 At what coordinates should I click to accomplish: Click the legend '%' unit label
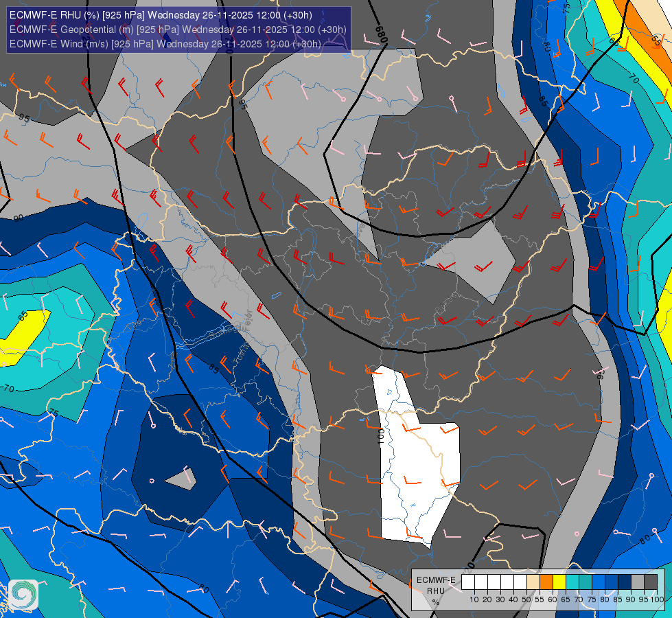436,603
